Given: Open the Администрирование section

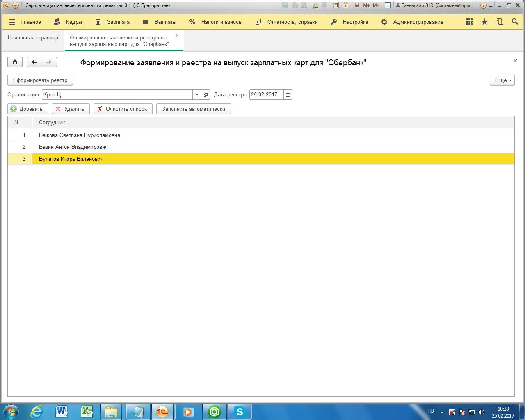Looking at the screenshot, I should pos(412,22).
